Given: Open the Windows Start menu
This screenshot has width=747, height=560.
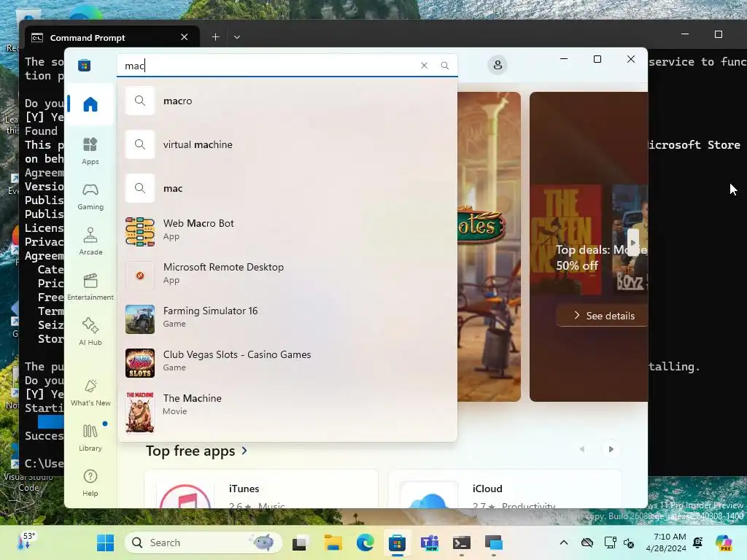Looking at the screenshot, I should click(105, 542).
